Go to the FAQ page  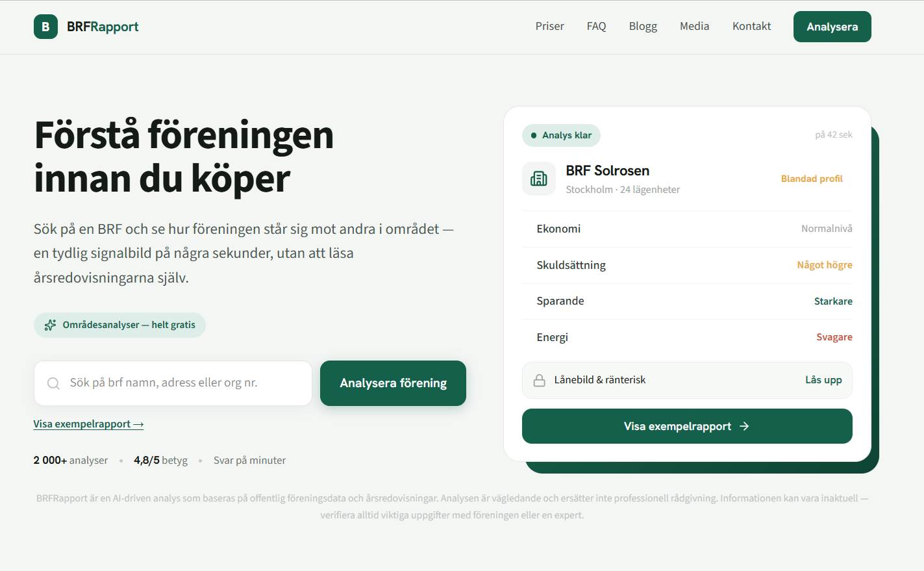click(x=596, y=27)
